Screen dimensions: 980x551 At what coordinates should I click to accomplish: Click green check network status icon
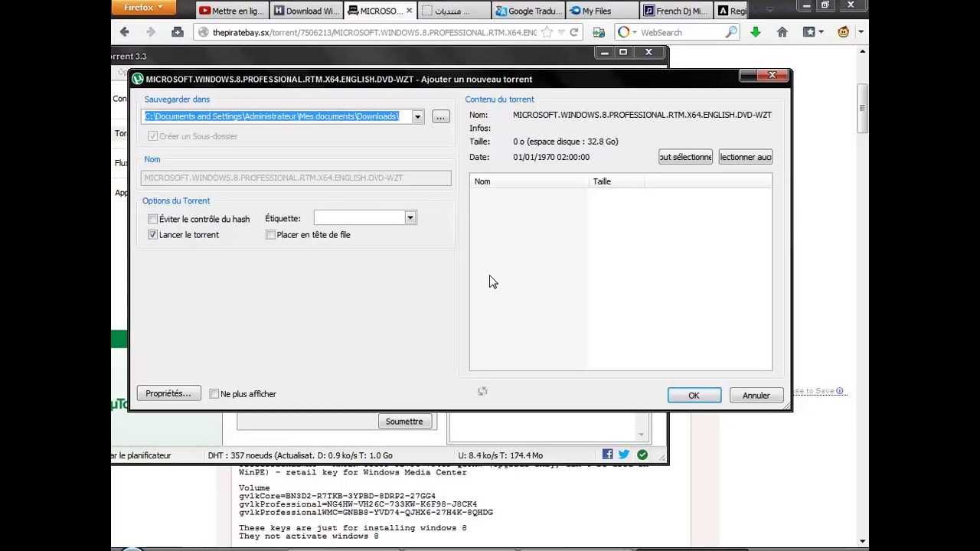tap(642, 455)
